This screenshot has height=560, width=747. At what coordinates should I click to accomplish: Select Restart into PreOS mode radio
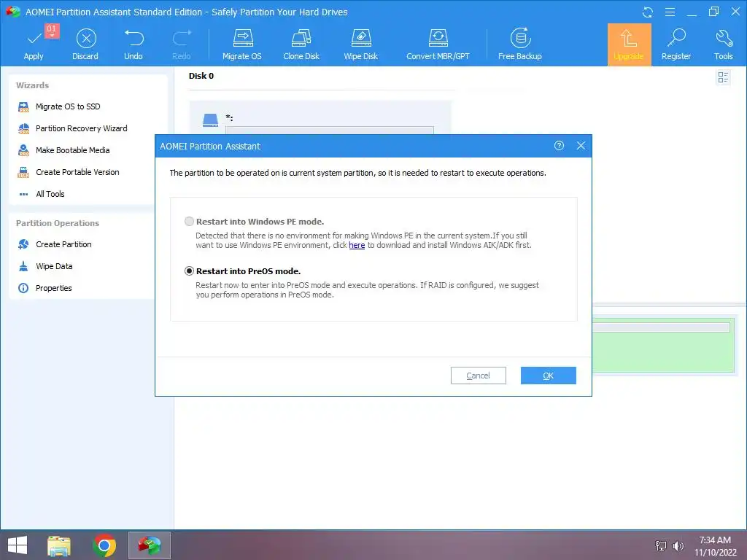[x=189, y=271]
